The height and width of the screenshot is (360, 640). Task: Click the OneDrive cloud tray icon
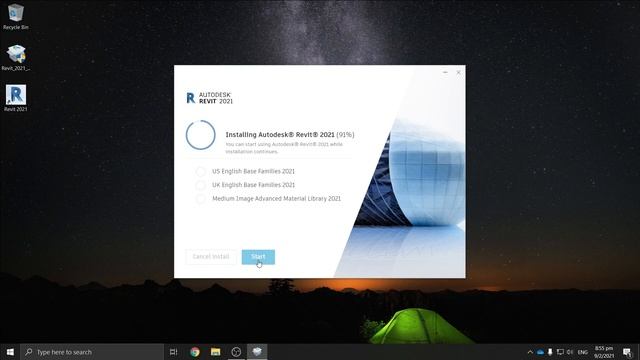pyautogui.click(x=540, y=352)
